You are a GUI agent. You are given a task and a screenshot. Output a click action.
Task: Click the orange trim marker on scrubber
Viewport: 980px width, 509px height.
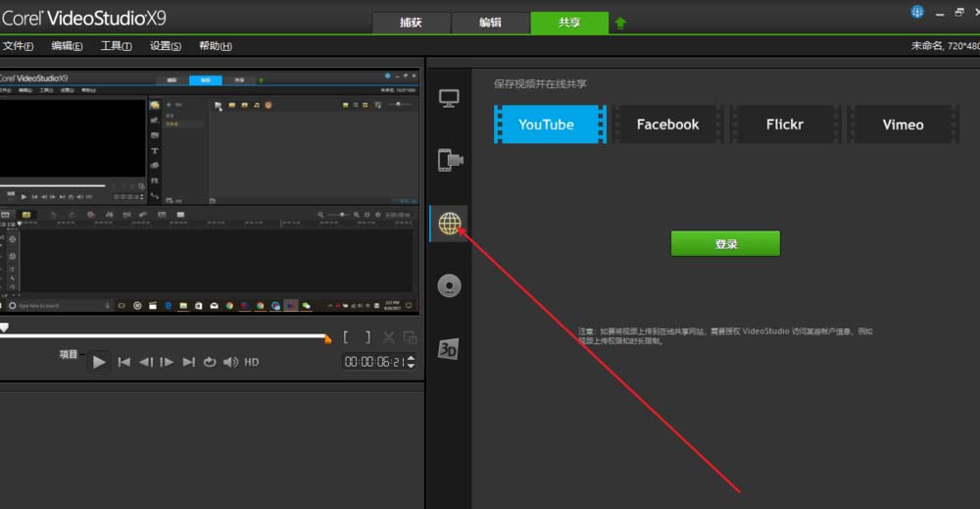[x=328, y=339]
